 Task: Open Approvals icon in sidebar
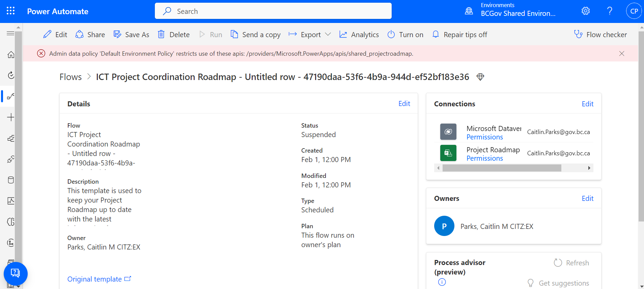click(11, 75)
